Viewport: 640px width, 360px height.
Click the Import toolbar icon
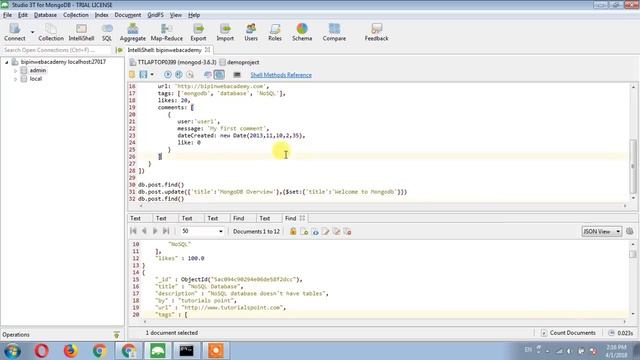tap(225, 32)
